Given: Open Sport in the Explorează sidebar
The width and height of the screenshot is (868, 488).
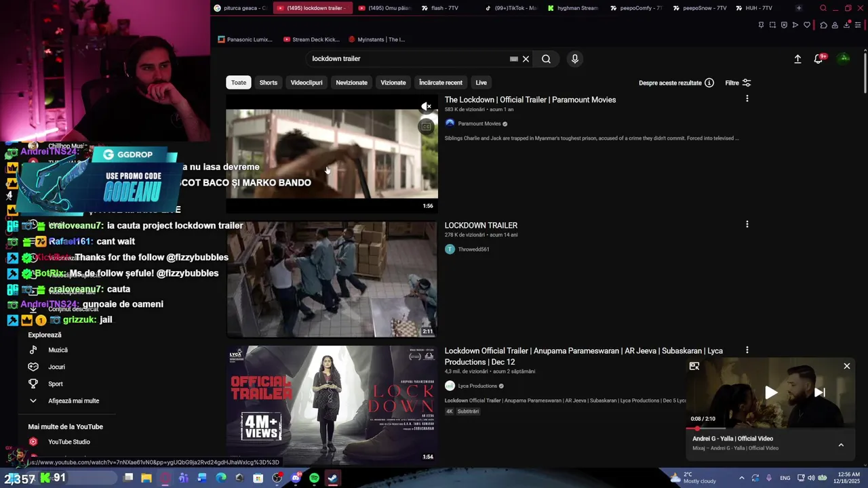Looking at the screenshot, I should 56,384.
